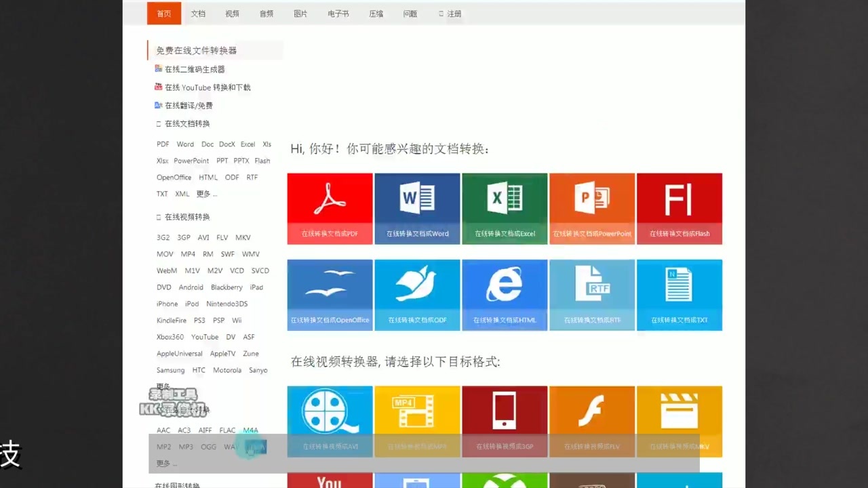Click the PDF format link

(x=163, y=144)
